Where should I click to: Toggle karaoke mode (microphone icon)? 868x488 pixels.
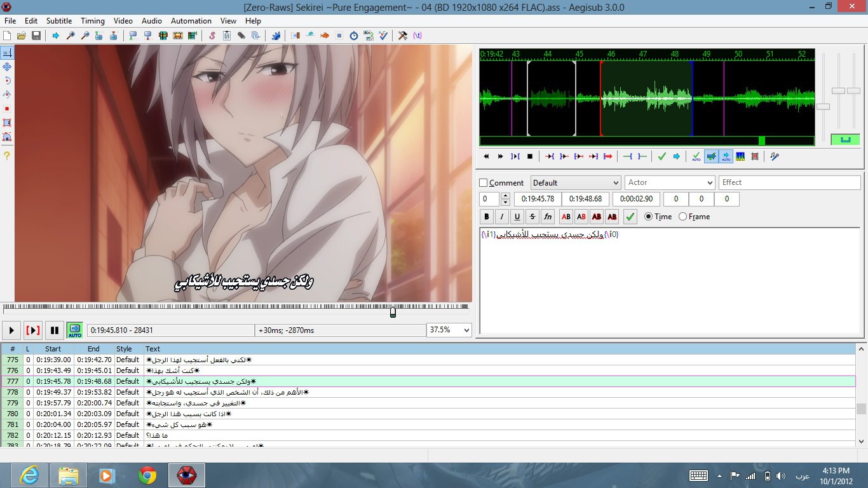tap(775, 156)
